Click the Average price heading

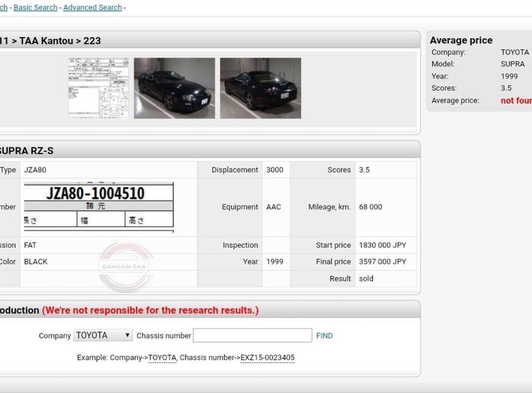click(x=461, y=40)
